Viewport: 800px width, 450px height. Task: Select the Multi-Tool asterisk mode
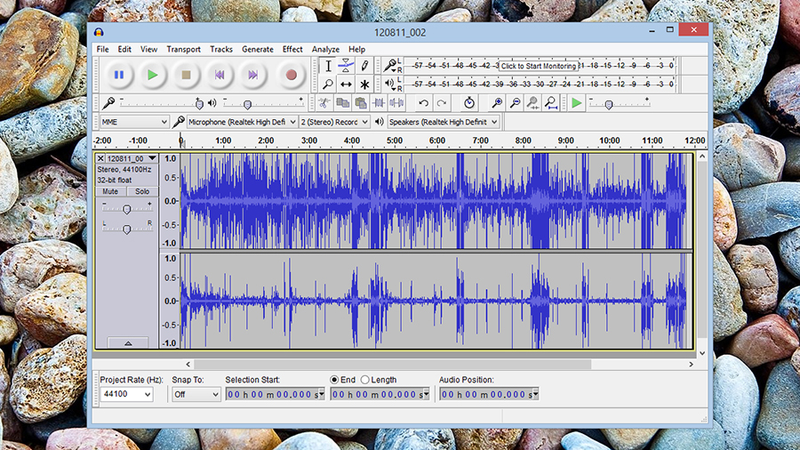click(364, 84)
